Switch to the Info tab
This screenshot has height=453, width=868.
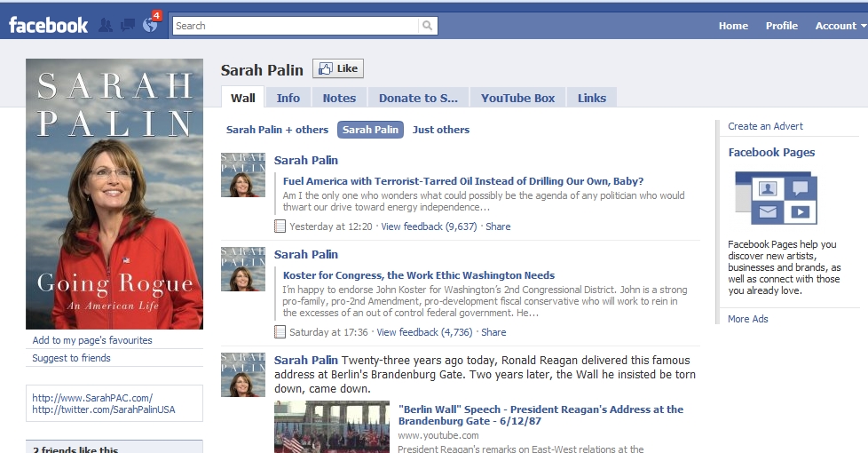[288, 98]
